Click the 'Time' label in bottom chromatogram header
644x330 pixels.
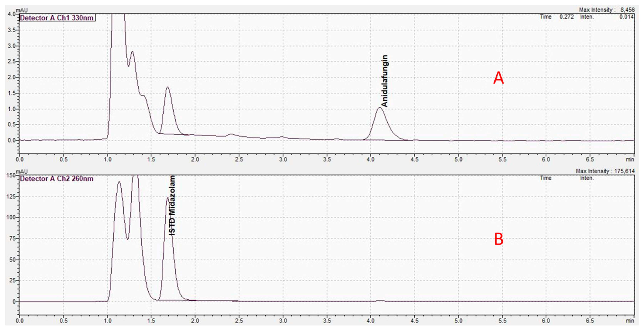tap(545, 178)
